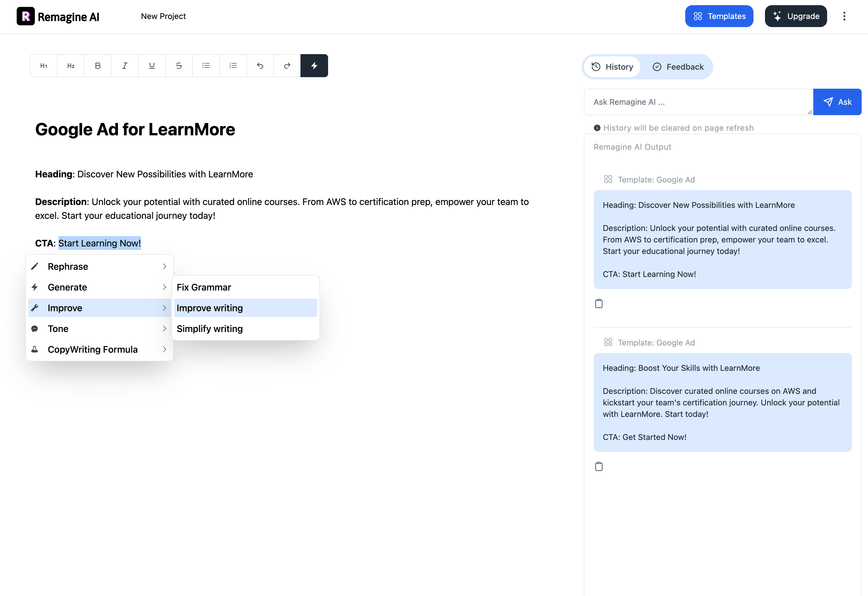Image resolution: width=868 pixels, height=596 pixels.
Task: Expand the Rephrase submenu chevron
Action: (x=164, y=266)
